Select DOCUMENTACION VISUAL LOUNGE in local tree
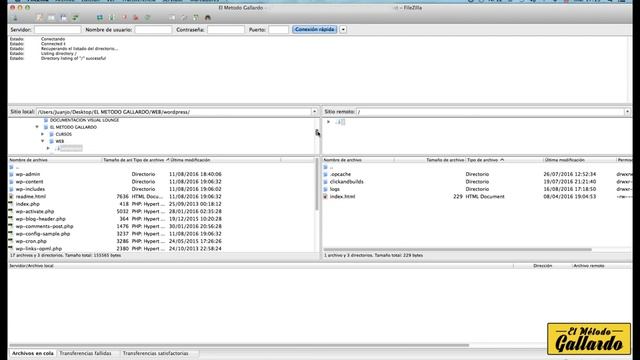 (x=84, y=120)
